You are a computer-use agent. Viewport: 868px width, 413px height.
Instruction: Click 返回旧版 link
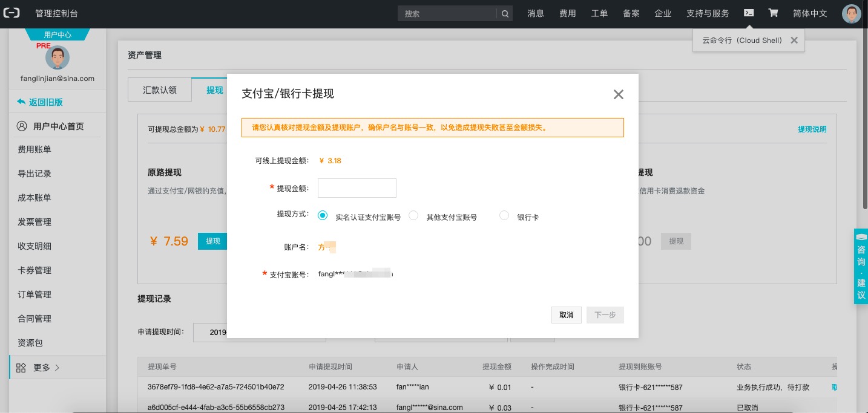point(46,102)
